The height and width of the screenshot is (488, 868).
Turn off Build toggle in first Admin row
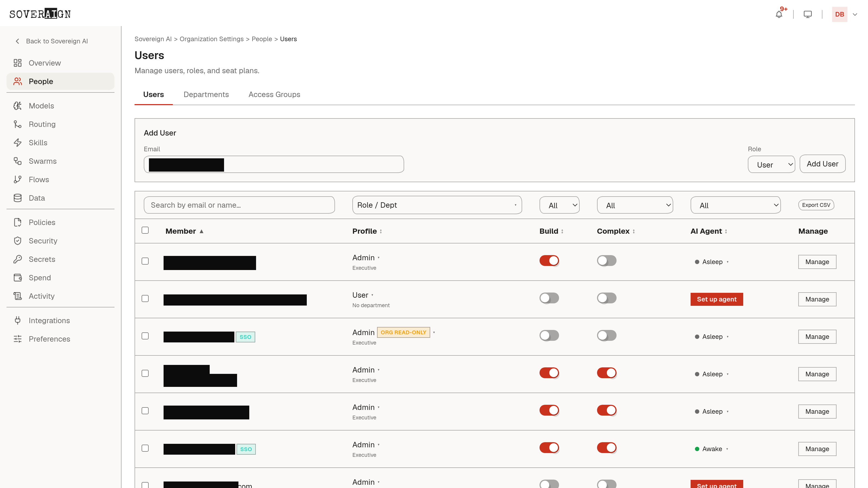pyautogui.click(x=549, y=261)
